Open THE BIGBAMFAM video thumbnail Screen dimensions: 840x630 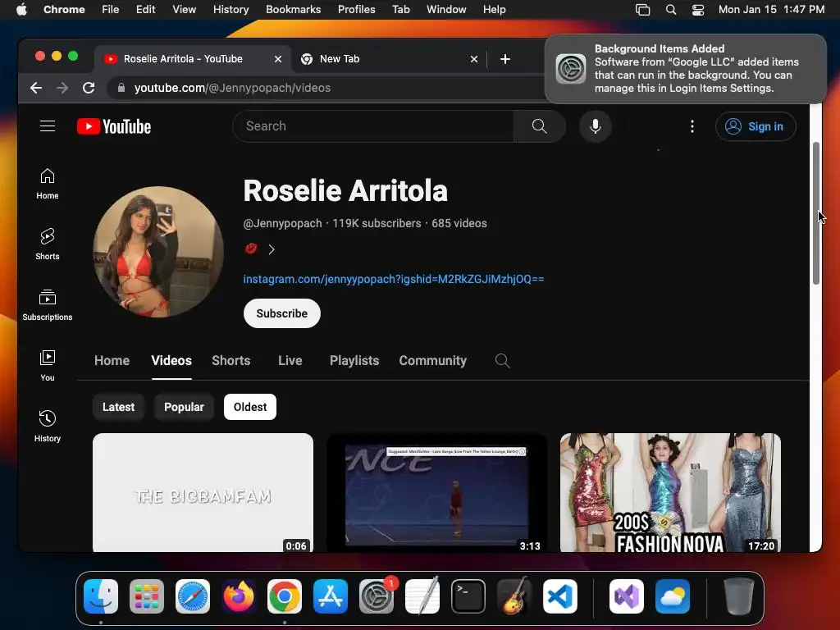coord(203,492)
